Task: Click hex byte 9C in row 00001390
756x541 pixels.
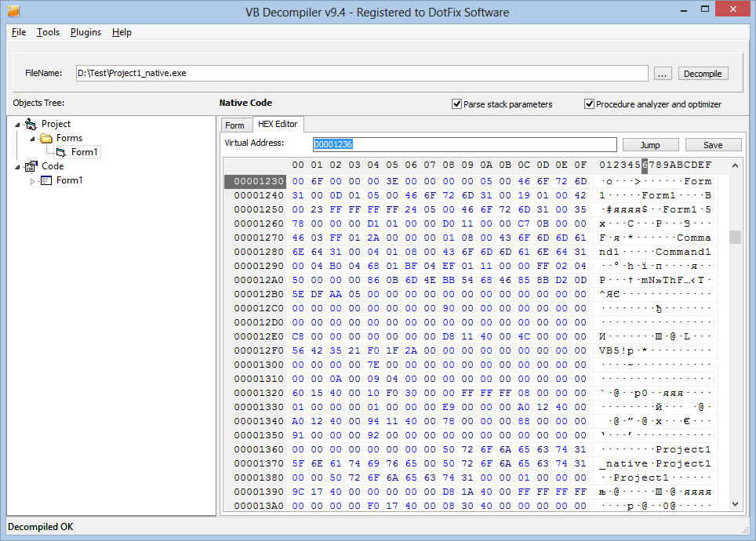Action: [298, 492]
